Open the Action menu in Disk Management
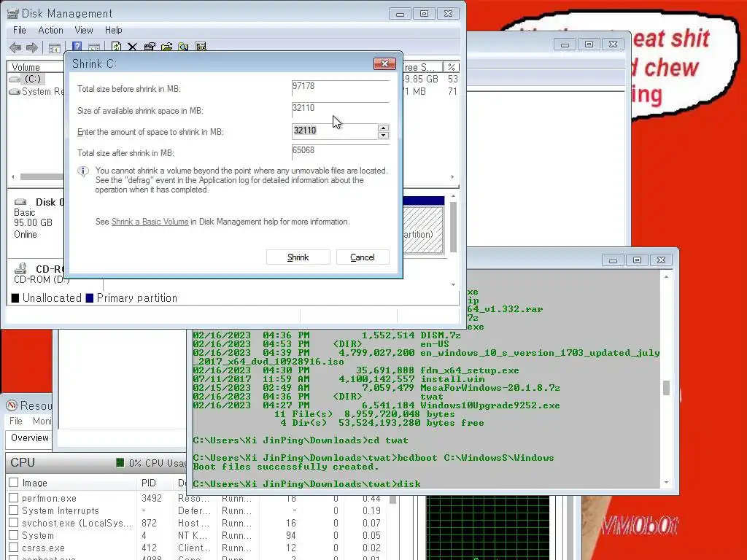The width and height of the screenshot is (747, 560). (50, 30)
